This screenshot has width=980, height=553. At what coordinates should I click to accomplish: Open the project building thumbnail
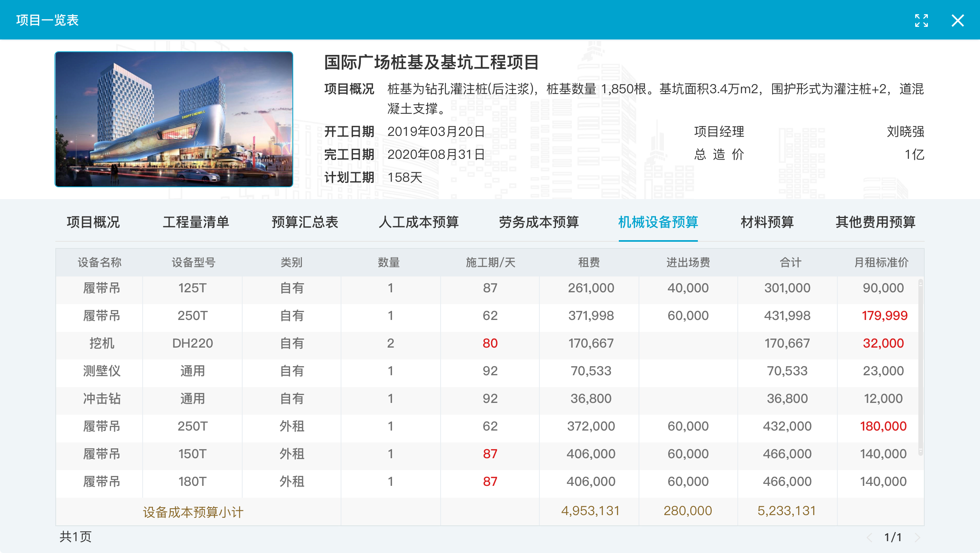pos(174,119)
